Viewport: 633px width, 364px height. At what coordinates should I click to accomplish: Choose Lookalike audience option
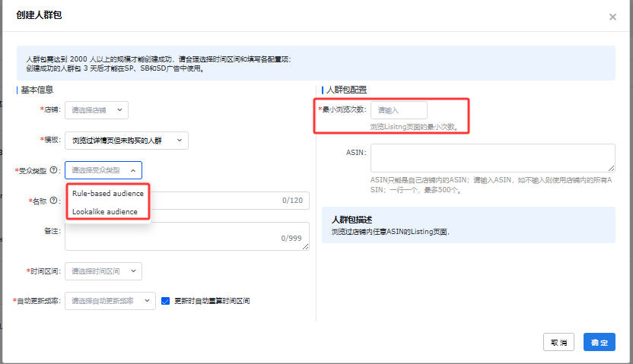click(x=105, y=211)
